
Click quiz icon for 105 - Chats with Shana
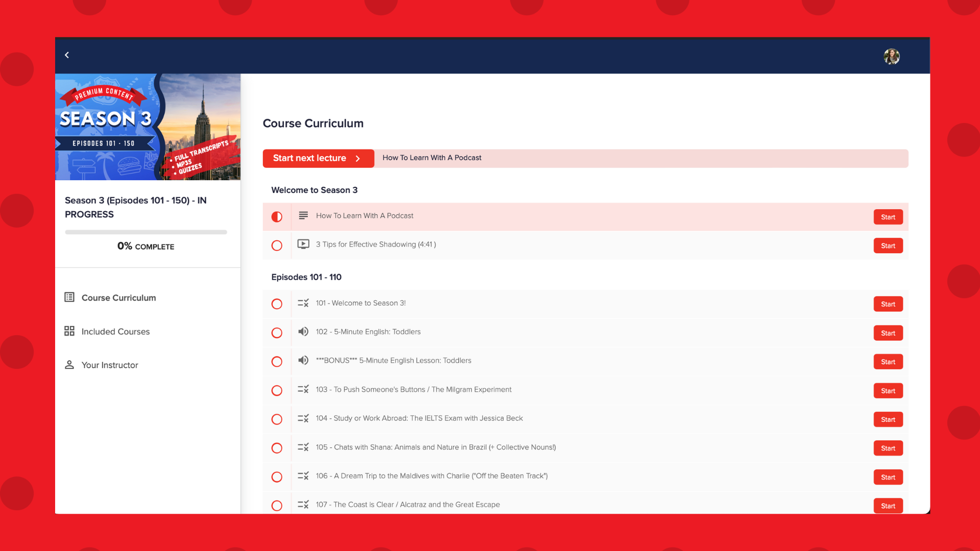303,447
